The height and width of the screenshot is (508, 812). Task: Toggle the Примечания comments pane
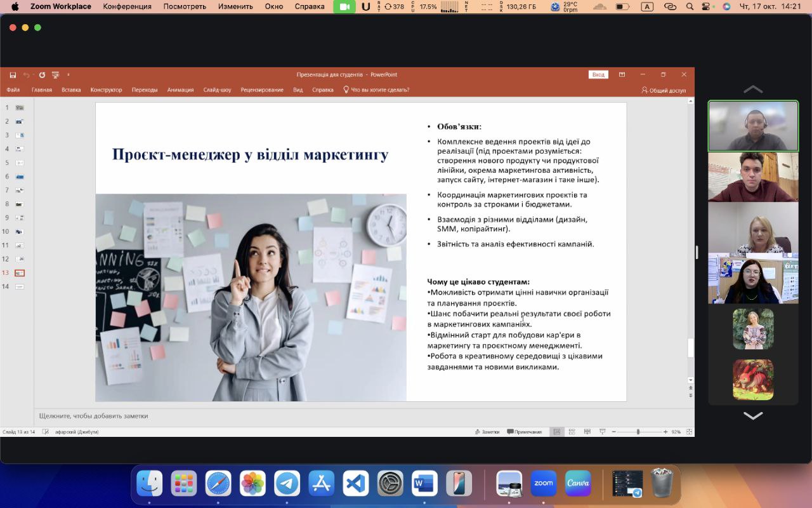click(x=524, y=432)
